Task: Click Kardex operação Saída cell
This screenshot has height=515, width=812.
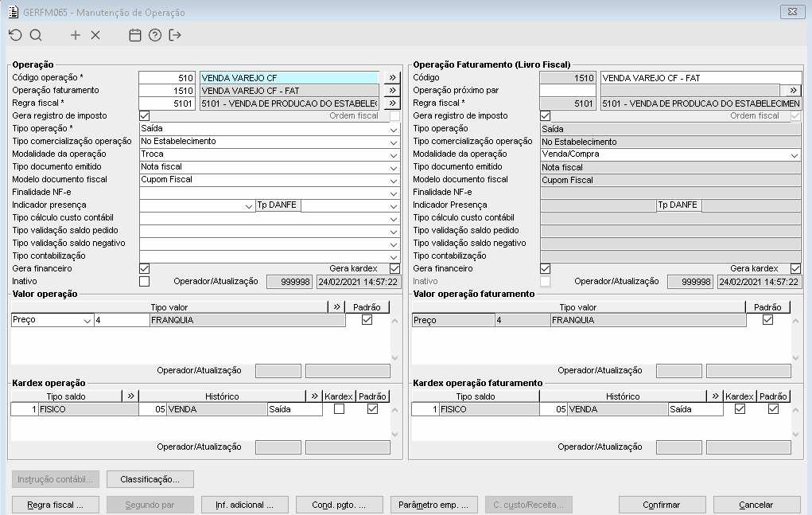Action: tap(295, 409)
